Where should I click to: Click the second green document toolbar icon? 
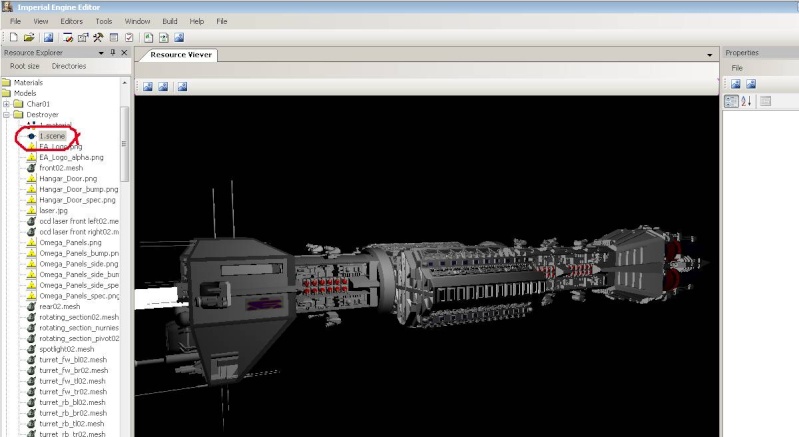click(164, 37)
